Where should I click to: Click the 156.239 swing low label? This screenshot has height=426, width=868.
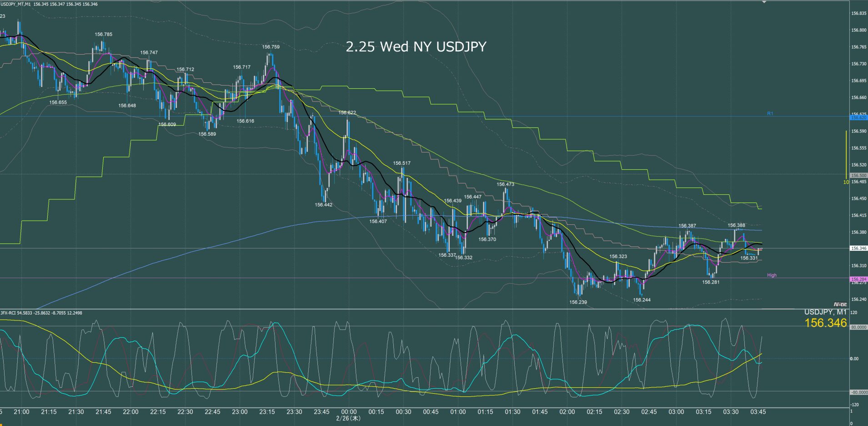coord(578,302)
